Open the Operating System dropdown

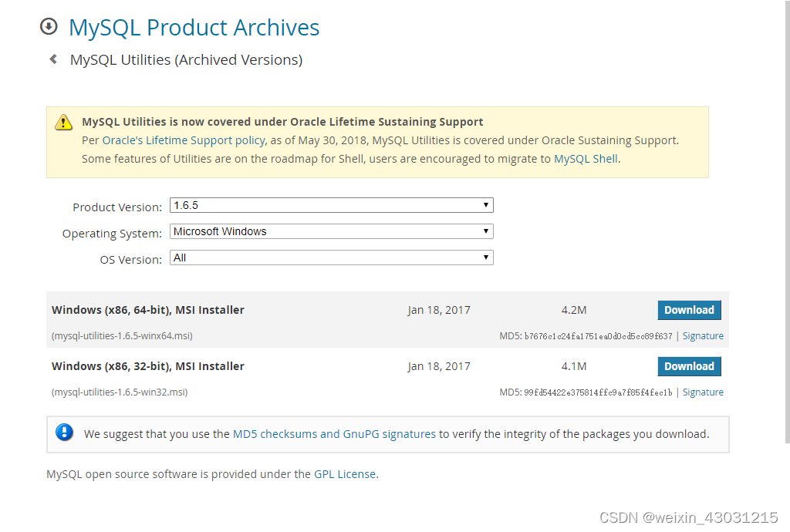point(332,231)
